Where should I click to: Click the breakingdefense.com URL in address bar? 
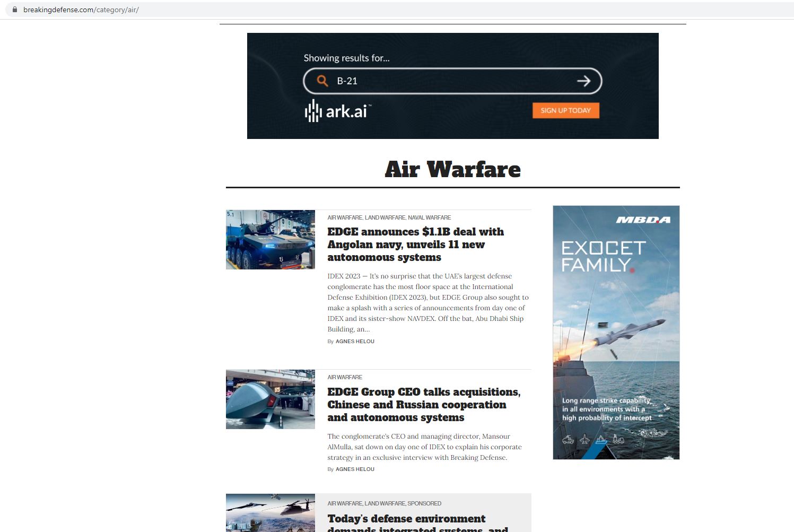(x=81, y=10)
